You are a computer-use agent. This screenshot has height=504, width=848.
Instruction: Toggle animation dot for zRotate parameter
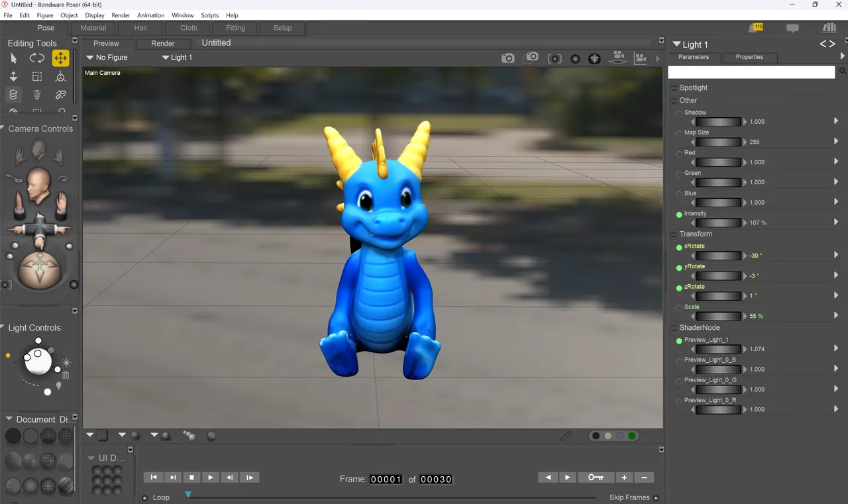point(679,287)
